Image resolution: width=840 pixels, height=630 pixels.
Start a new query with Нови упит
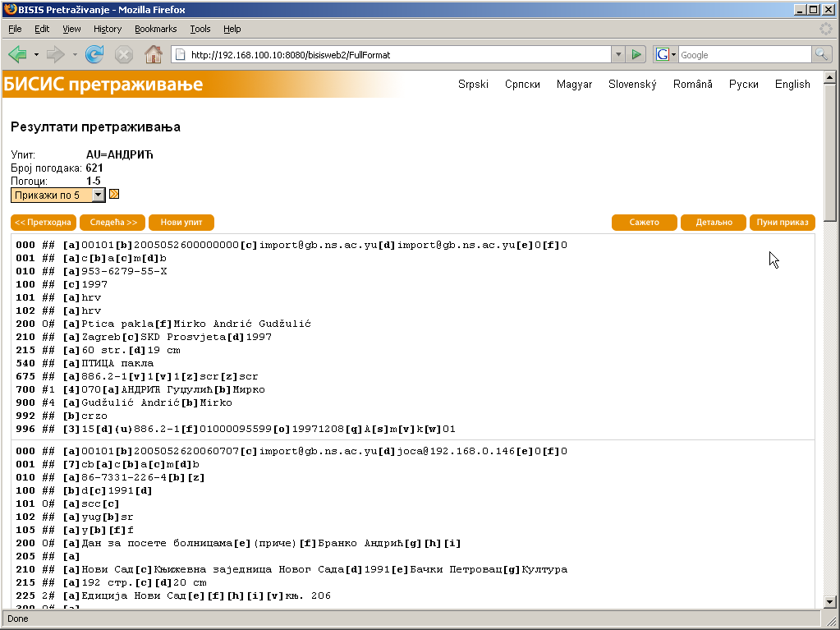click(x=181, y=223)
